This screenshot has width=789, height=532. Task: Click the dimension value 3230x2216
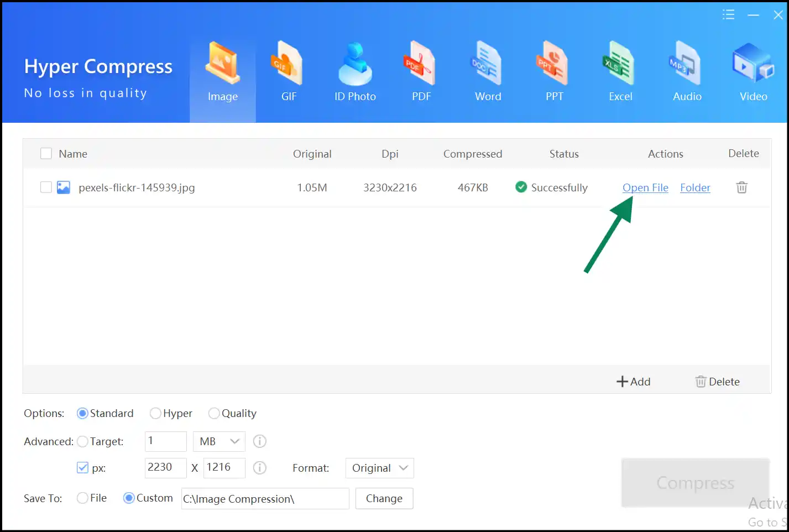click(x=390, y=187)
